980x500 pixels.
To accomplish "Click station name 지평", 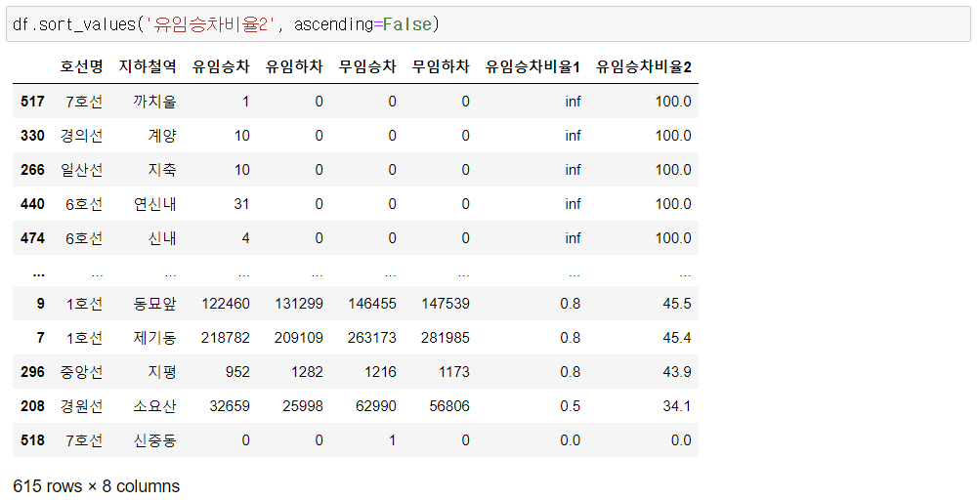I will (162, 372).
